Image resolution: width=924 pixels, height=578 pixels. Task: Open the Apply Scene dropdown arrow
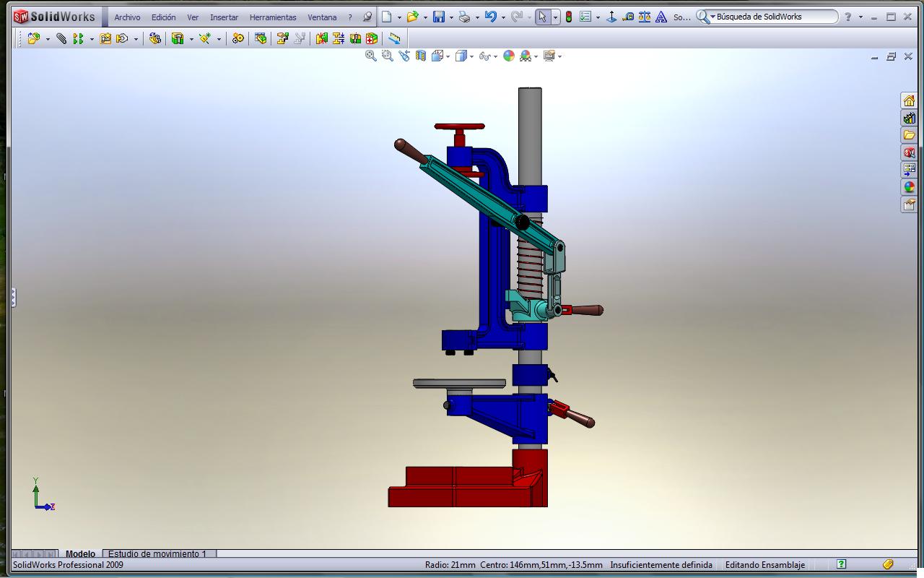pos(536,56)
